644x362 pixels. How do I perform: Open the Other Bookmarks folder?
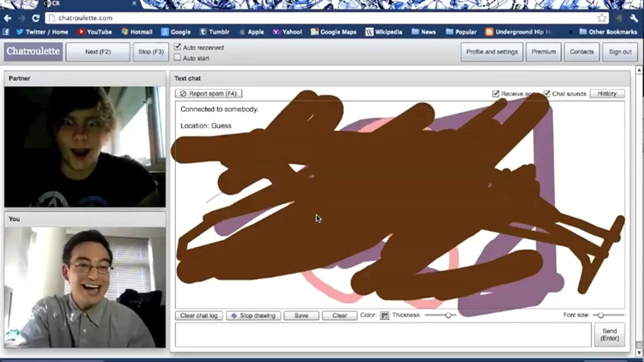point(608,32)
